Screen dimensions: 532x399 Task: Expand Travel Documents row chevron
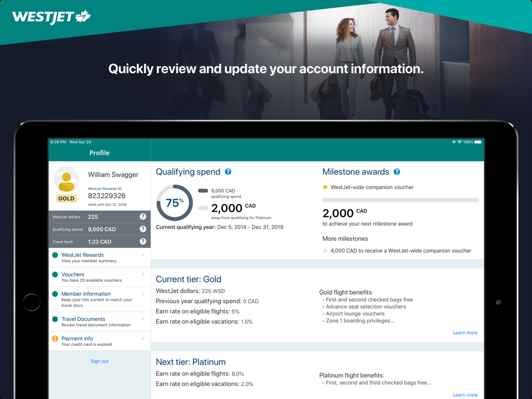143,319
